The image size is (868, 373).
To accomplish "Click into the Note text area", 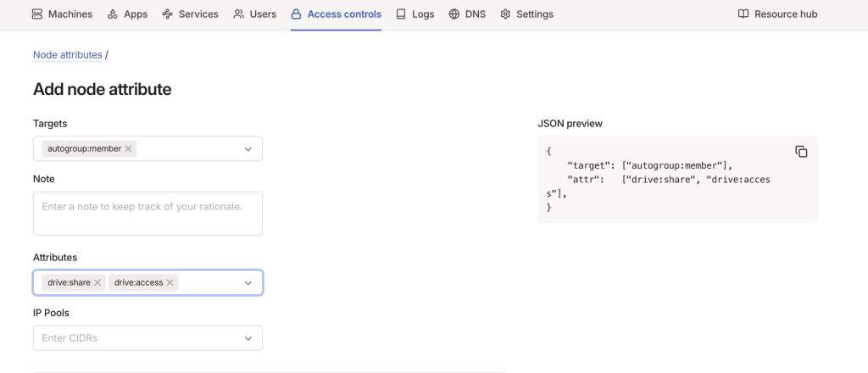I will (x=147, y=213).
